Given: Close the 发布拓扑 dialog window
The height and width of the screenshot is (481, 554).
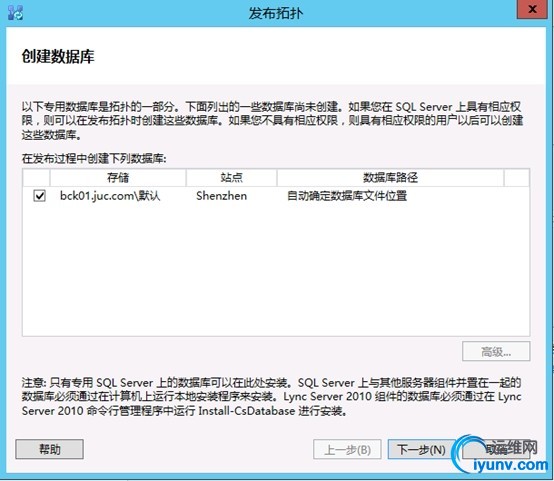Looking at the screenshot, I should [x=532, y=9].
